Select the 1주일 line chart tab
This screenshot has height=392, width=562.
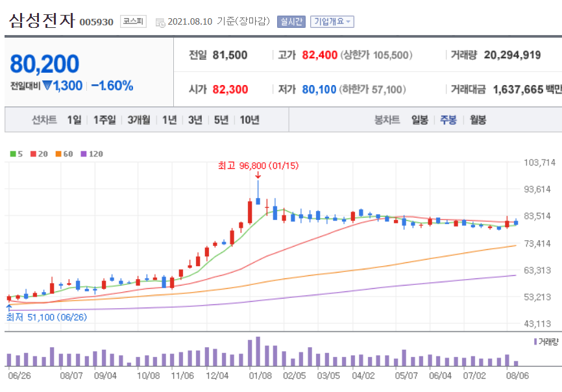(104, 119)
